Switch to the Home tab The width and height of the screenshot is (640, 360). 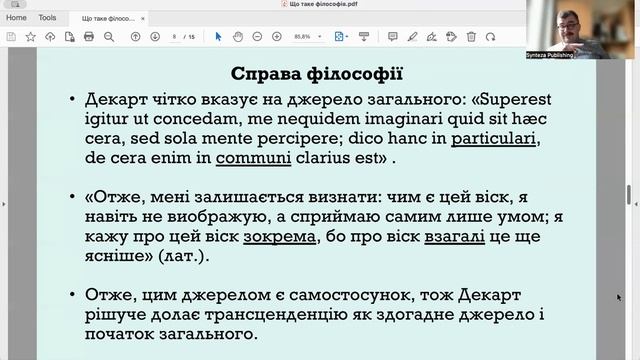16,18
